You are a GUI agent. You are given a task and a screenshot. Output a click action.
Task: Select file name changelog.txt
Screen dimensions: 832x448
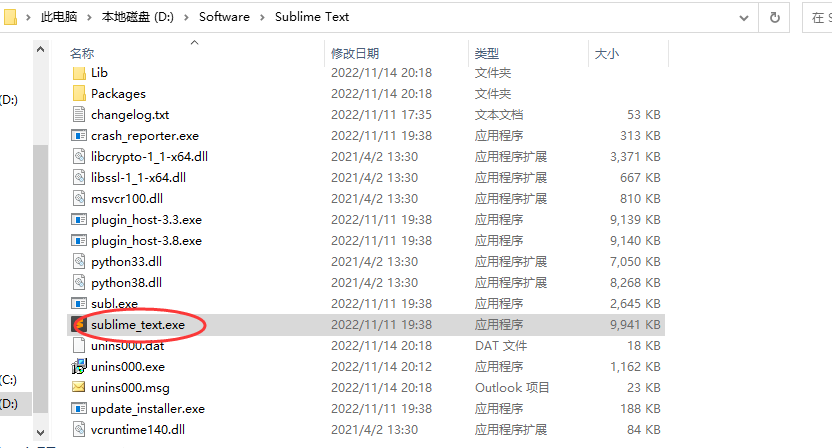click(130, 115)
